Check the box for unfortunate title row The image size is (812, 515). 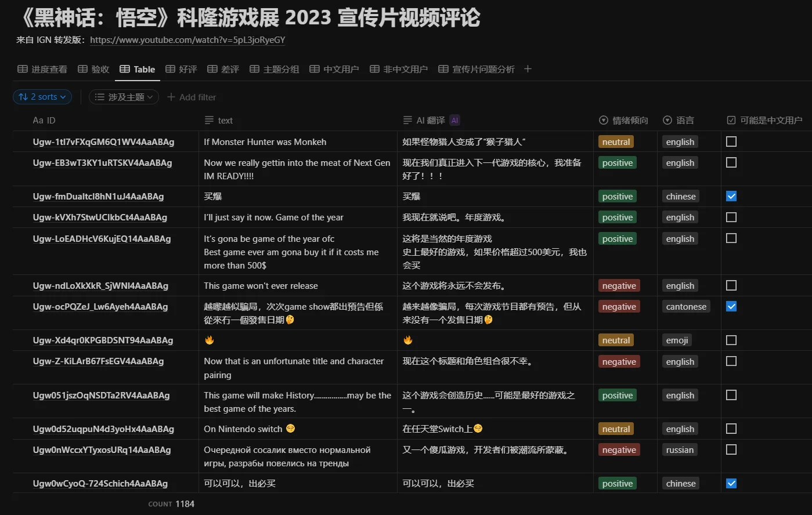[x=731, y=361]
